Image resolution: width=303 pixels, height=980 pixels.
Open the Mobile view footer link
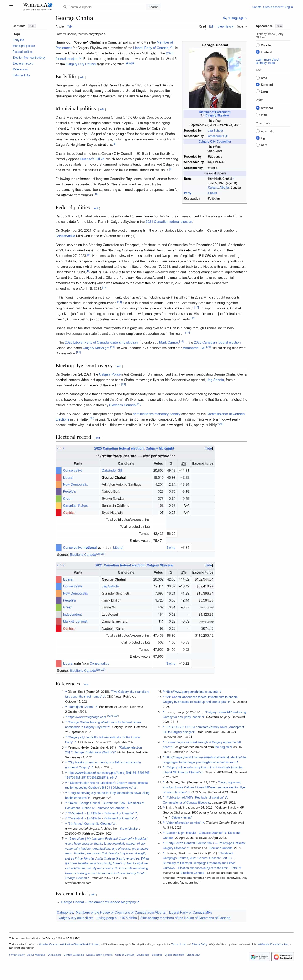193,955
